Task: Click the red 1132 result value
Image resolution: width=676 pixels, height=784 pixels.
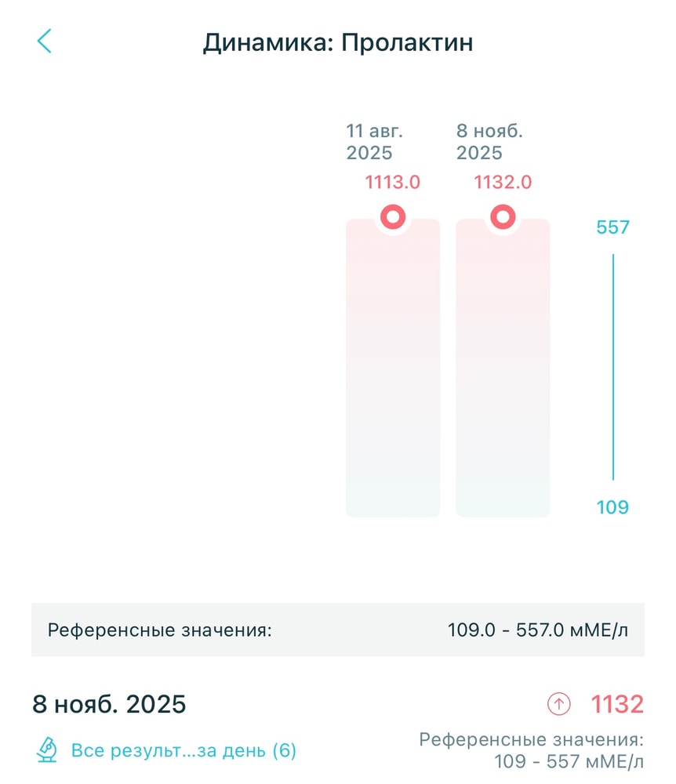Action: click(616, 704)
